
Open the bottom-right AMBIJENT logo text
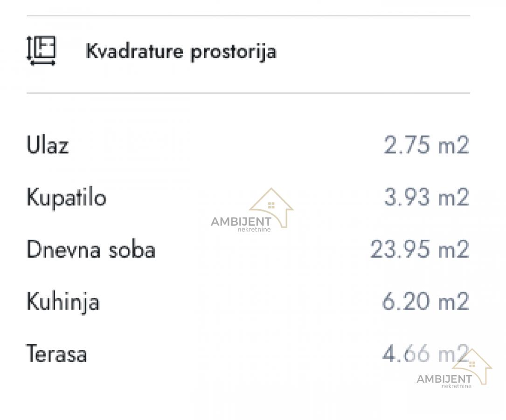(x=444, y=379)
